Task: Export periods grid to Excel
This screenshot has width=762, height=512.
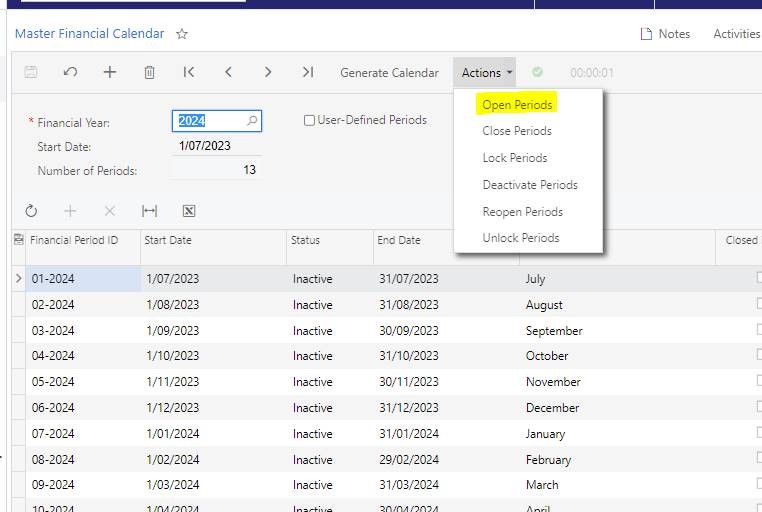Action: coord(189,211)
